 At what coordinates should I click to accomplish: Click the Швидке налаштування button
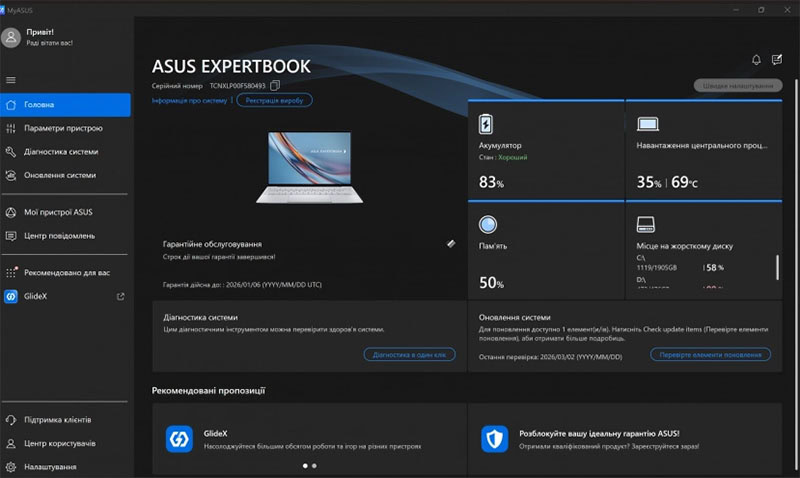point(738,86)
